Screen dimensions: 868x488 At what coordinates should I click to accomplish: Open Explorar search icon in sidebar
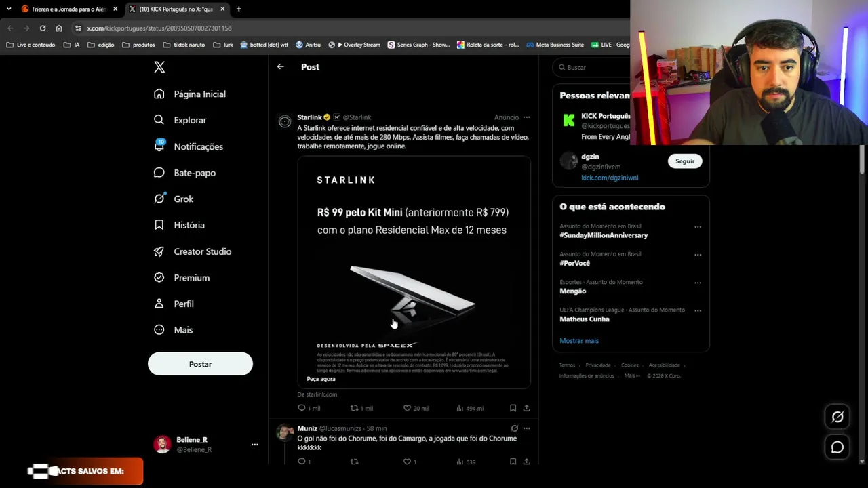159,119
